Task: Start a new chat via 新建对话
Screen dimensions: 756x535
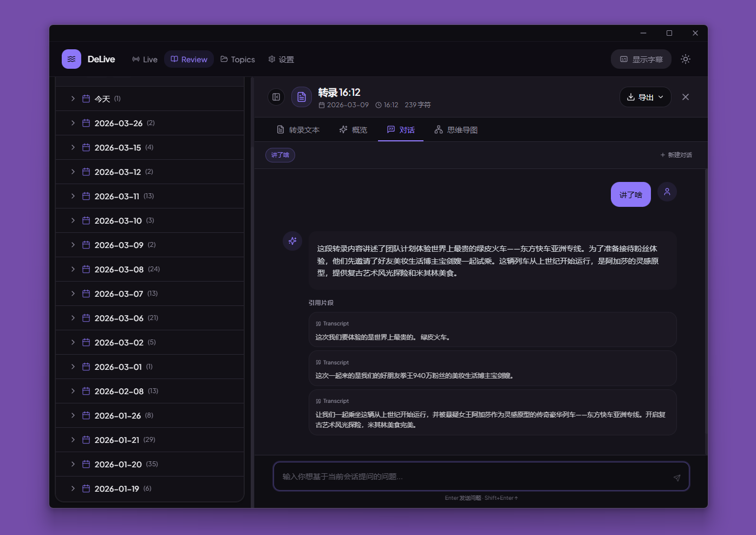Action: [676, 154]
